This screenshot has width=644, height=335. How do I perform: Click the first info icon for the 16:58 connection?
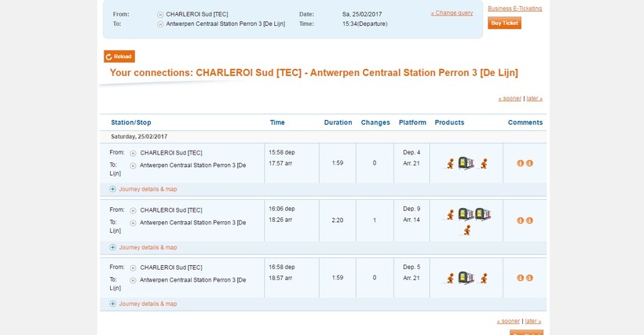(x=520, y=278)
